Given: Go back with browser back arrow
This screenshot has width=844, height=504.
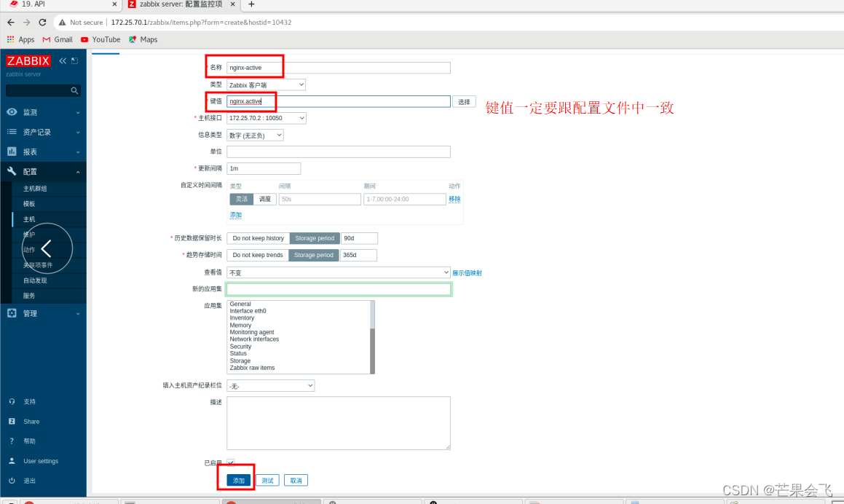Looking at the screenshot, I should point(11,22).
